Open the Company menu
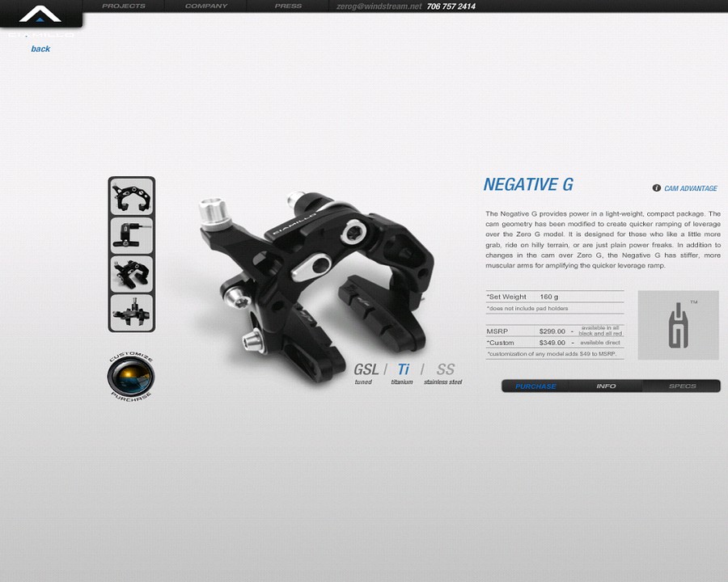This screenshot has width=728, height=582. tap(206, 6)
